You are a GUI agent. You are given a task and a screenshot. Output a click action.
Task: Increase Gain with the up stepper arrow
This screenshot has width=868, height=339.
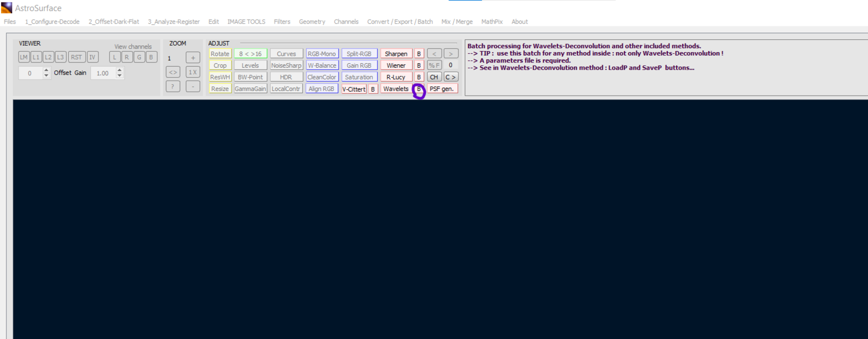click(x=120, y=70)
